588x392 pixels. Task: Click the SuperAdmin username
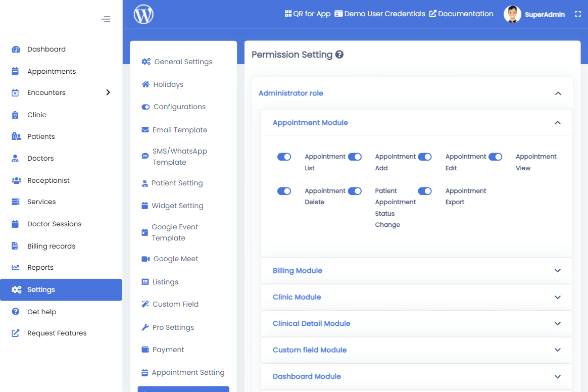[x=545, y=15]
